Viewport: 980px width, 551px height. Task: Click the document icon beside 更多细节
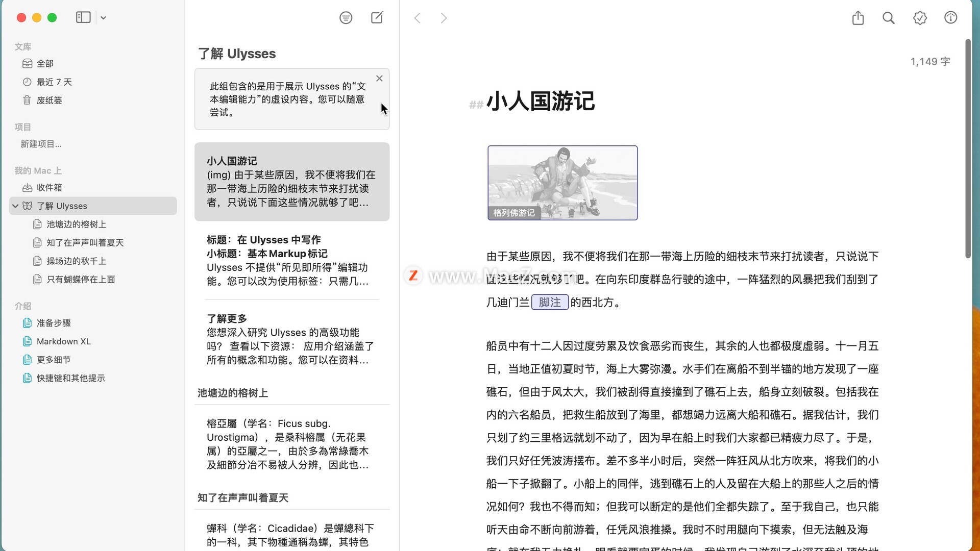point(28,360)
